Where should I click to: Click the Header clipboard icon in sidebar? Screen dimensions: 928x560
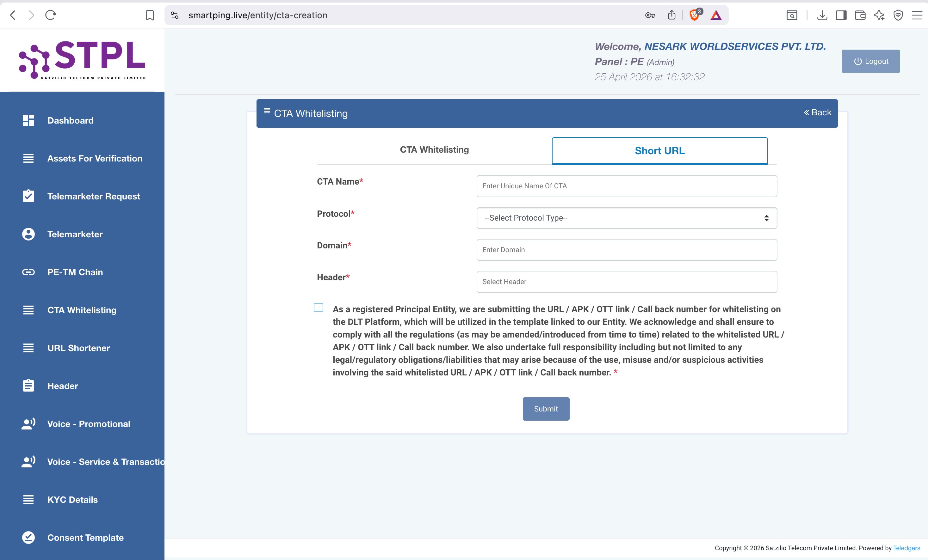28,386
